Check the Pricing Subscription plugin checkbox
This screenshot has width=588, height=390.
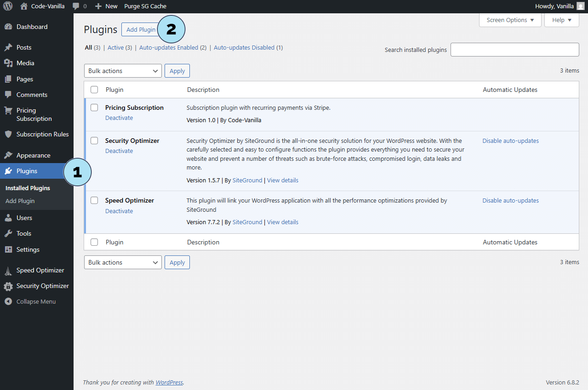[94, 107]
